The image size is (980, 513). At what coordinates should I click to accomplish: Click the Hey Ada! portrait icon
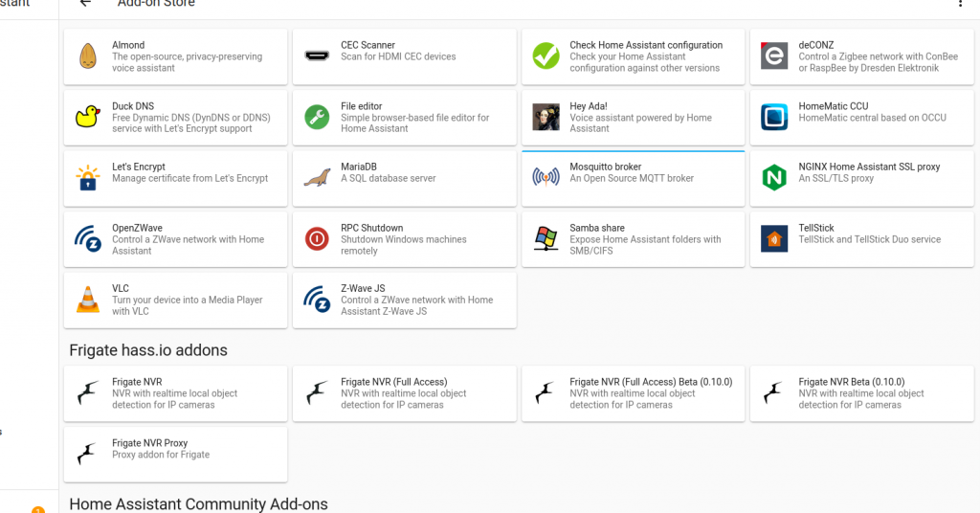click(x=546, y=117)
